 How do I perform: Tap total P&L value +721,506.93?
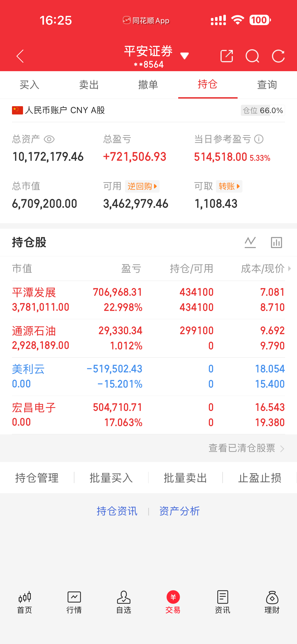coord(135,157)
